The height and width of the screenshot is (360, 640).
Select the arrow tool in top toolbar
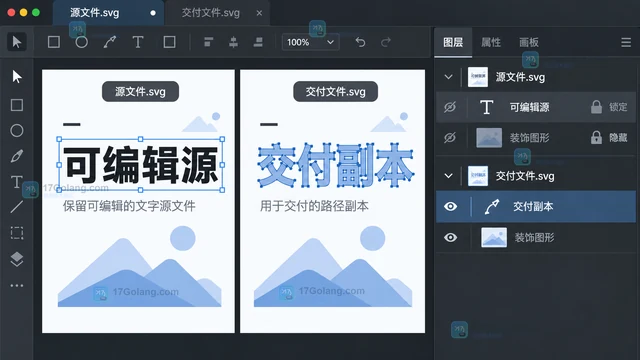tap(17, 42)
